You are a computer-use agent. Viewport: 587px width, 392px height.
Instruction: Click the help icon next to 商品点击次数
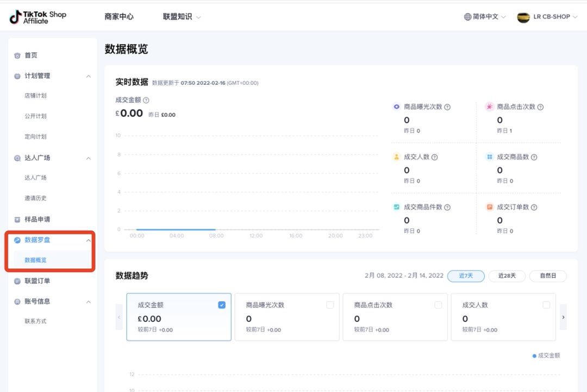click(541, 107)
